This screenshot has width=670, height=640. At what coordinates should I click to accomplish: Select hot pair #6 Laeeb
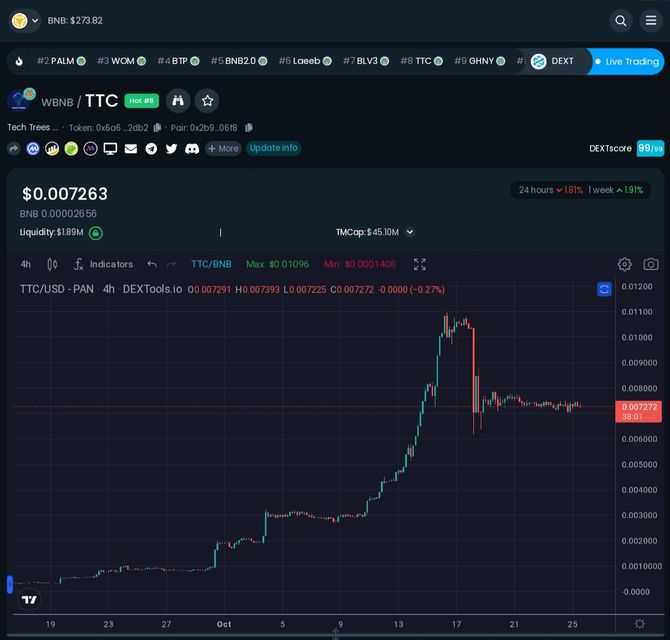(305, 61)
